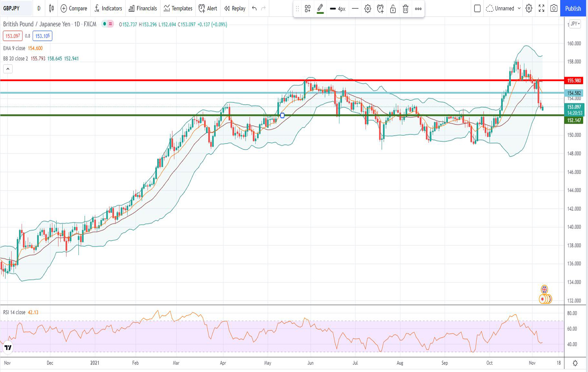Image resolution: width=588 pixels, height=372 pixels.
Task: Open drawing settings gear in floating toolbar
Action: (367, 9)
